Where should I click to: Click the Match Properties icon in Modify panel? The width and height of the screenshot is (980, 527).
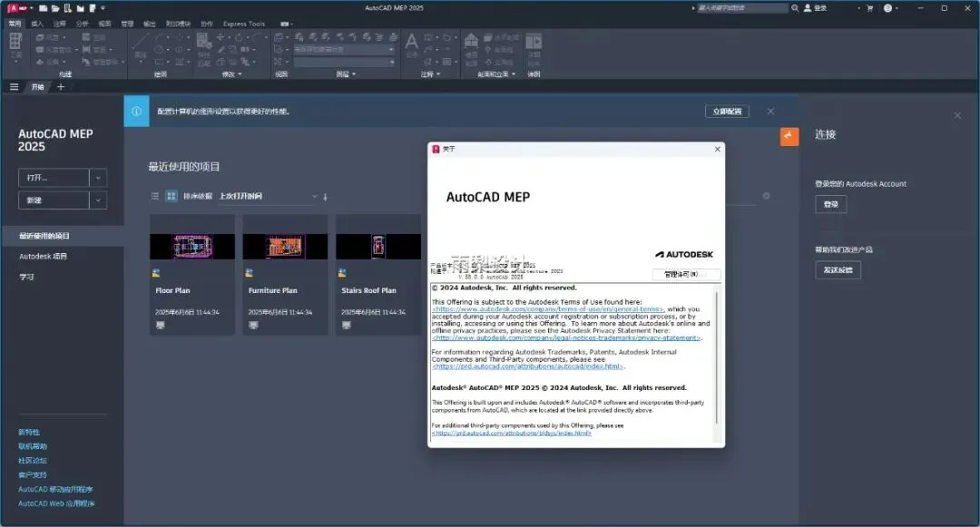204,41
